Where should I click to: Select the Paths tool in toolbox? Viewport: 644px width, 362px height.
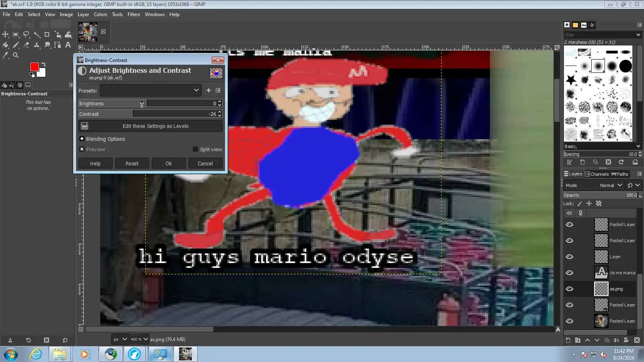58,45
